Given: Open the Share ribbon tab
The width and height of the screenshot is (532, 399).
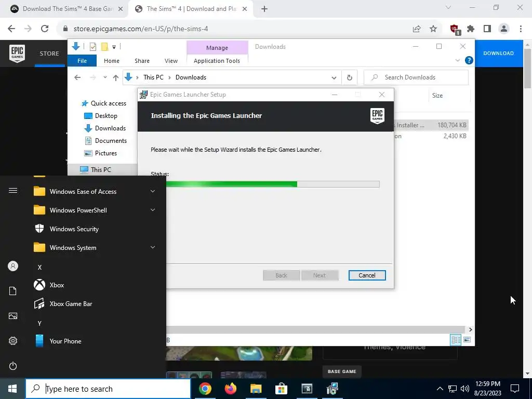Looking at the screenshot, I should (142, 61).
